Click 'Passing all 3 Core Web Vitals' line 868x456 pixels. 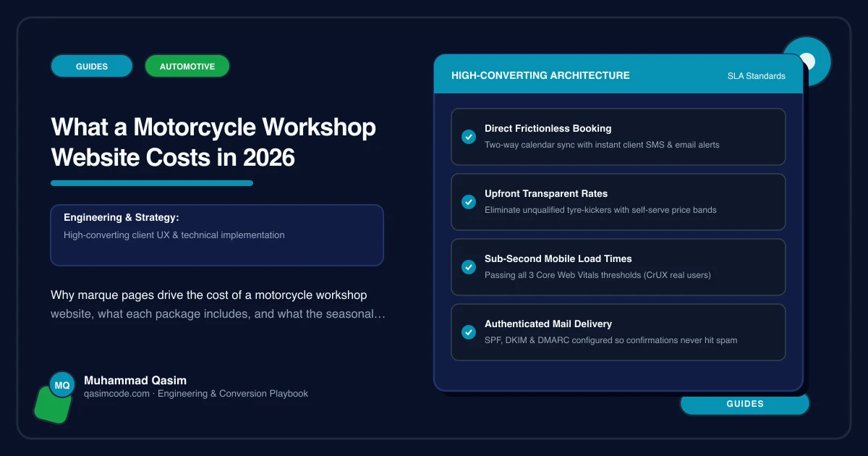(x=597, y=275)
